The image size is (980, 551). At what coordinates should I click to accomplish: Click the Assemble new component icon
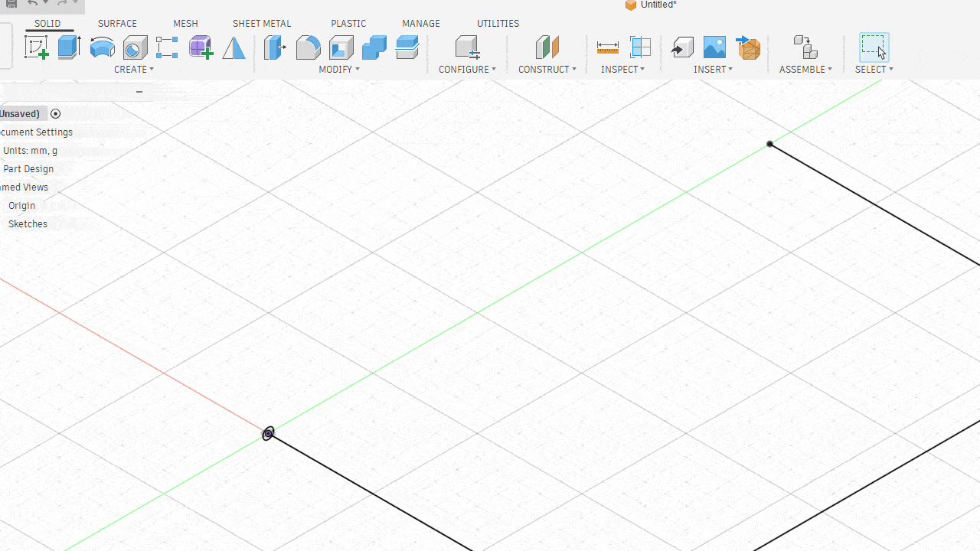tap(805, 47)
